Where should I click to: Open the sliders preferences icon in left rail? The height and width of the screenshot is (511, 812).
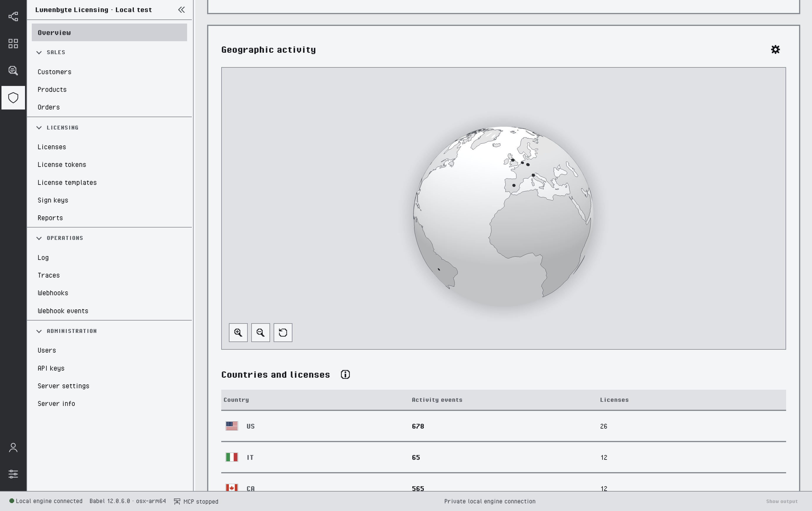(x=13, y=474)
